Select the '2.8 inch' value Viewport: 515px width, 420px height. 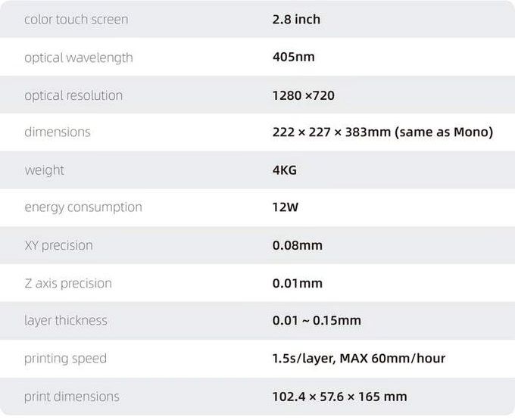coord(296,20)
